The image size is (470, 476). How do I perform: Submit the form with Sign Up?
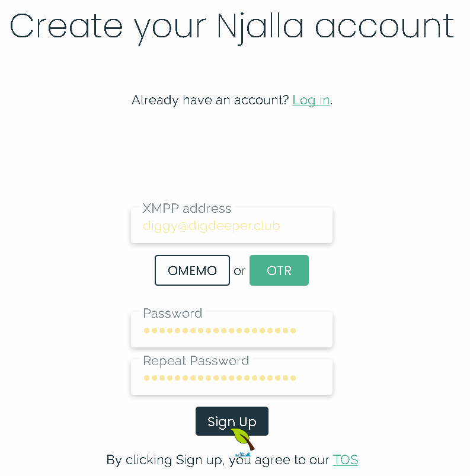[232, 421]
